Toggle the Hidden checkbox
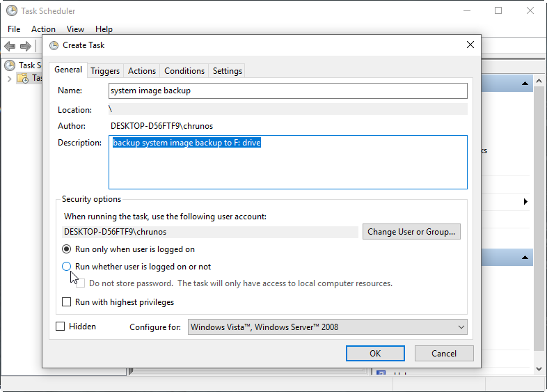 tap(61, 327)
